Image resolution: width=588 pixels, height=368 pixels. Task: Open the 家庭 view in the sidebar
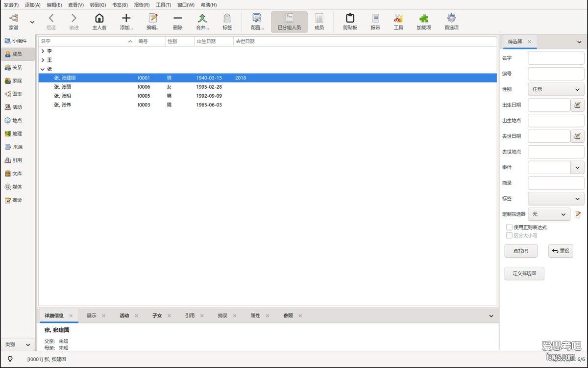point(18,80)
